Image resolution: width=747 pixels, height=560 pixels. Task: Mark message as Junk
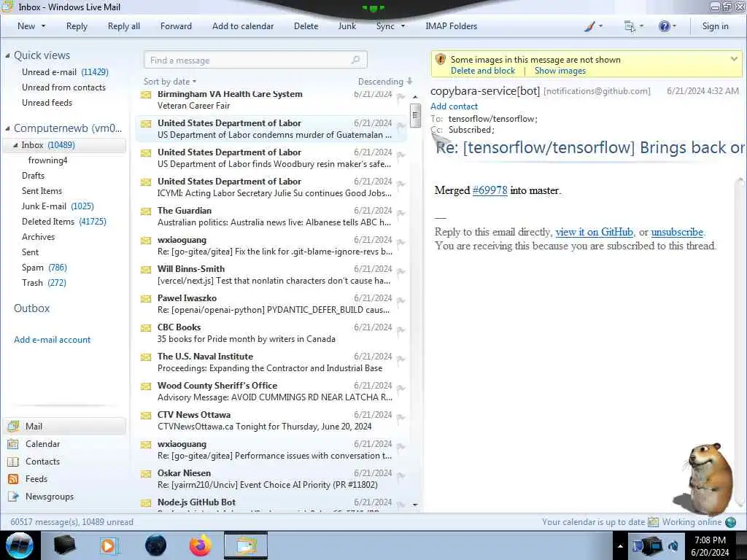347,26
